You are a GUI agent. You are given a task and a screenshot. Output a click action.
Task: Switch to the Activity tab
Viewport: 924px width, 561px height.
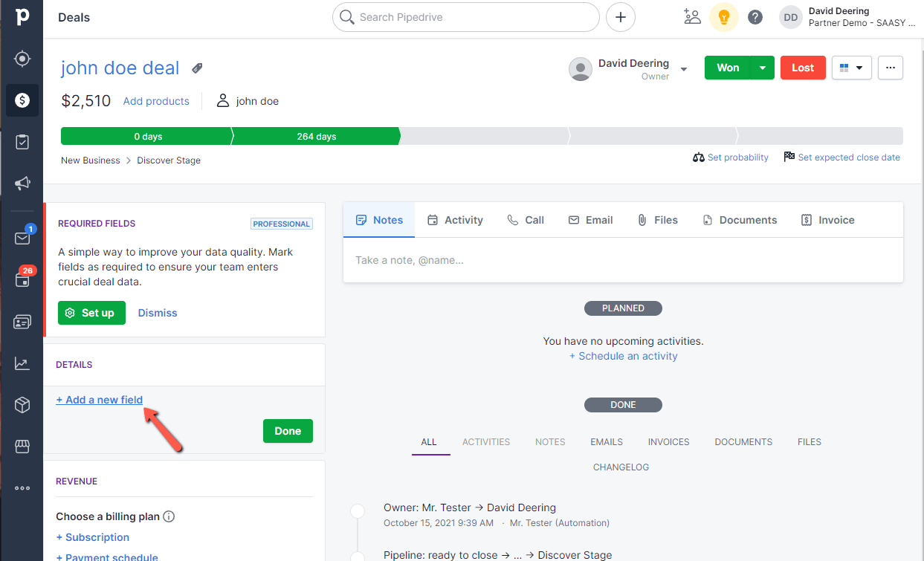pos(455,219)
